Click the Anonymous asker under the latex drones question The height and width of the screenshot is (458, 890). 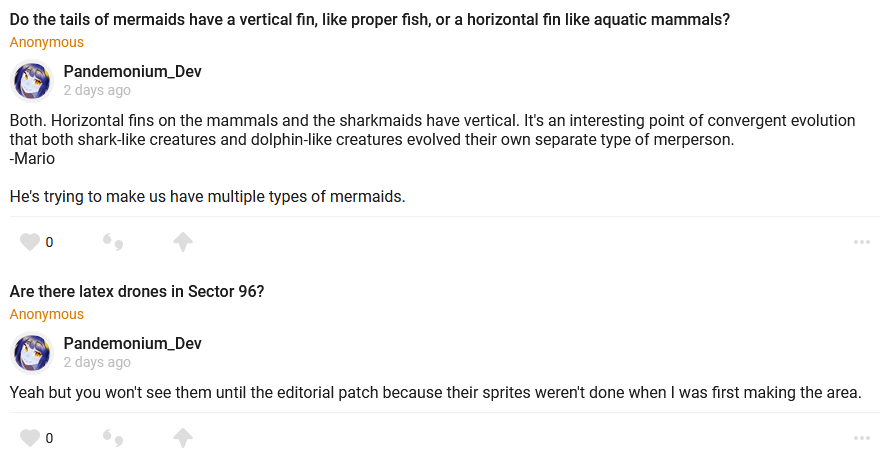47,314
